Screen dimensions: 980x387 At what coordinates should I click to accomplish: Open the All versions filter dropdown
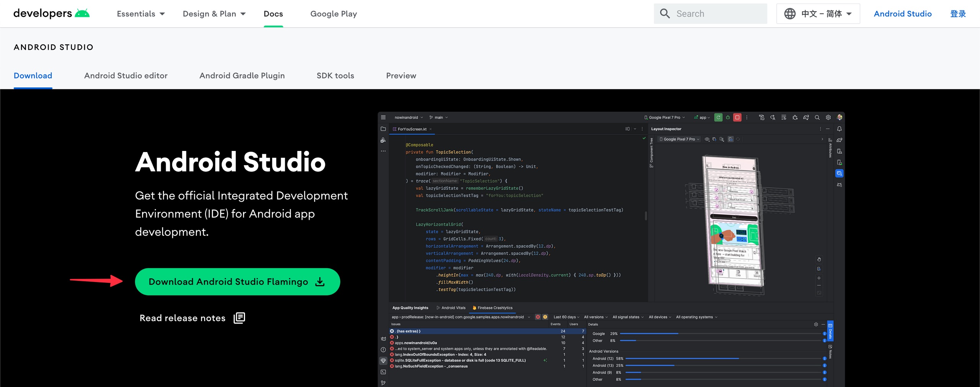tap(596, 317)
